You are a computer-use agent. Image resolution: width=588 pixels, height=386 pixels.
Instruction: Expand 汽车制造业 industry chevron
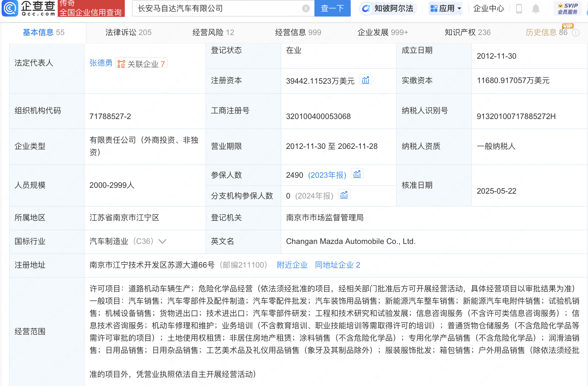pyautogui.click(x=162, y=241)
